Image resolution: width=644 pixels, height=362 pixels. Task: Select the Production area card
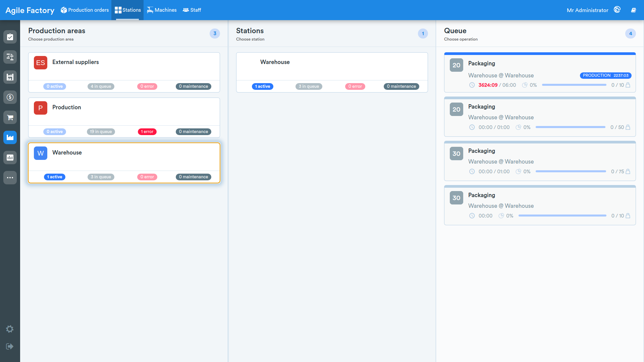(124, 118)
